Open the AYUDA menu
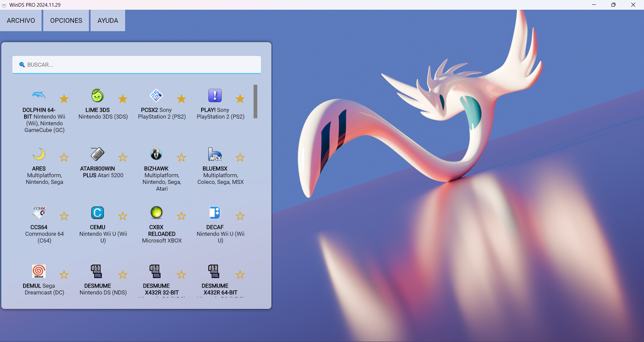 [108, 20]
